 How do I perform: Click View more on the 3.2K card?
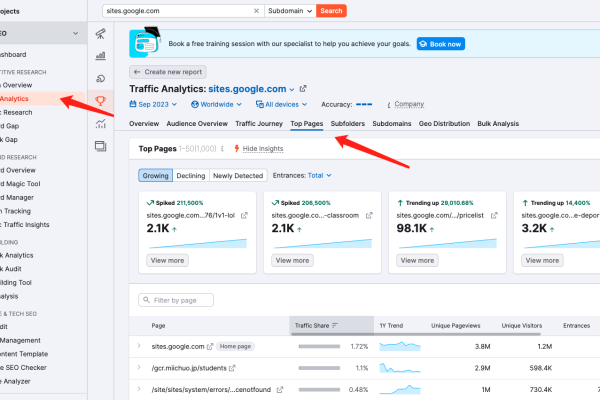click(542, 260)
